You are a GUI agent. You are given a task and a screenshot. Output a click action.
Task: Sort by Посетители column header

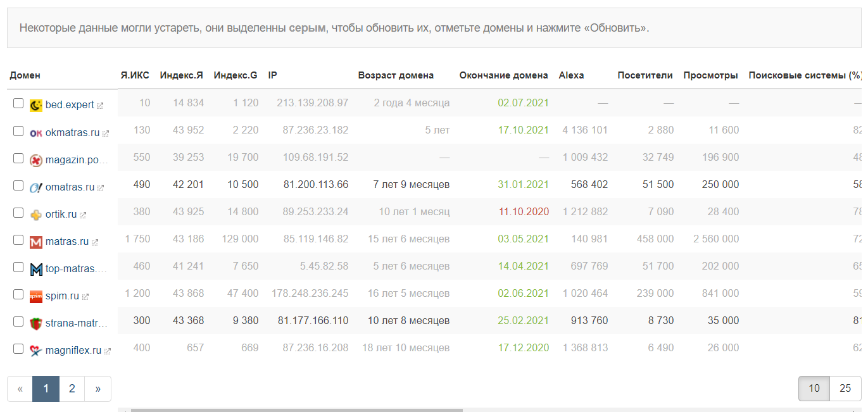coord(645,75)
